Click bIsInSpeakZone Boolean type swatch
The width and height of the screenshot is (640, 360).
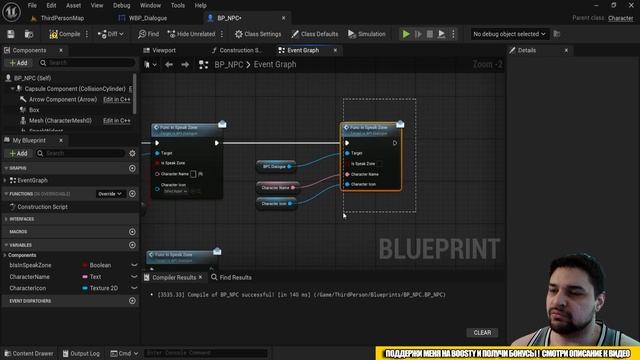(85, 265)
